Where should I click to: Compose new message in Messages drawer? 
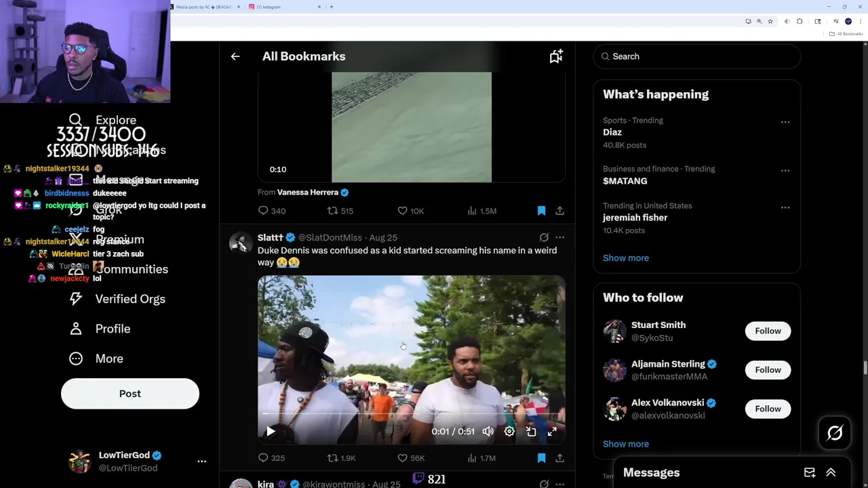click(810, 472)
